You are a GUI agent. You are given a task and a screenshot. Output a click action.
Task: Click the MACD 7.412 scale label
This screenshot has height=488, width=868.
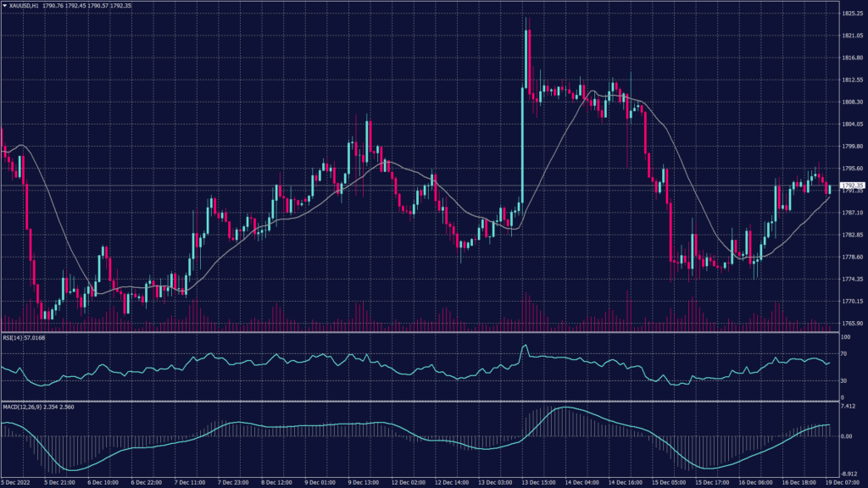click(x=849, y=407)
